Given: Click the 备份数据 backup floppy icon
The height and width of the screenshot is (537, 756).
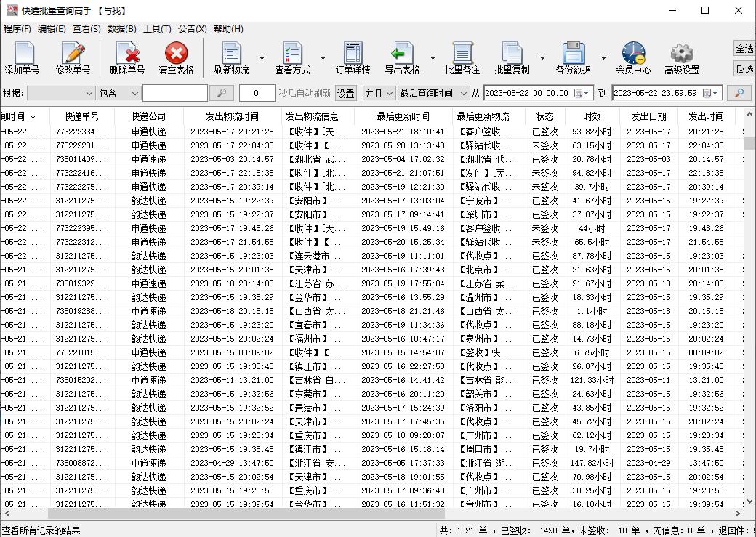Looking at the screenshot, I should pos(574,58).
